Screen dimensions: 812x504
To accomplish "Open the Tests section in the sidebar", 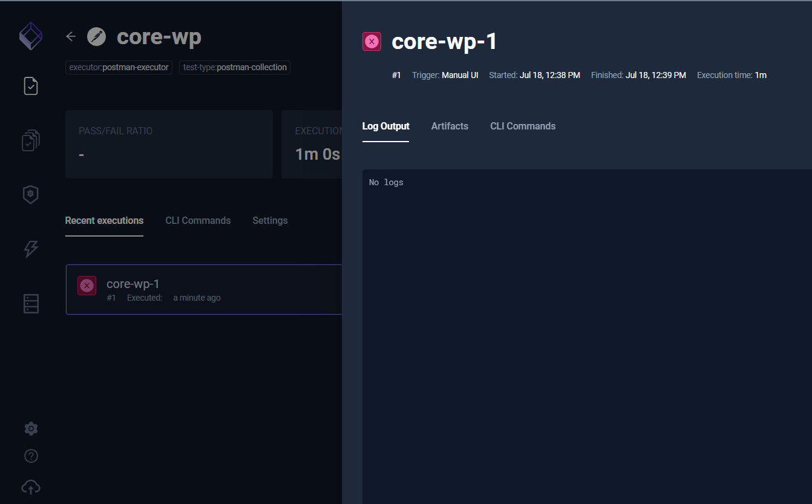I will pos(30,85).
